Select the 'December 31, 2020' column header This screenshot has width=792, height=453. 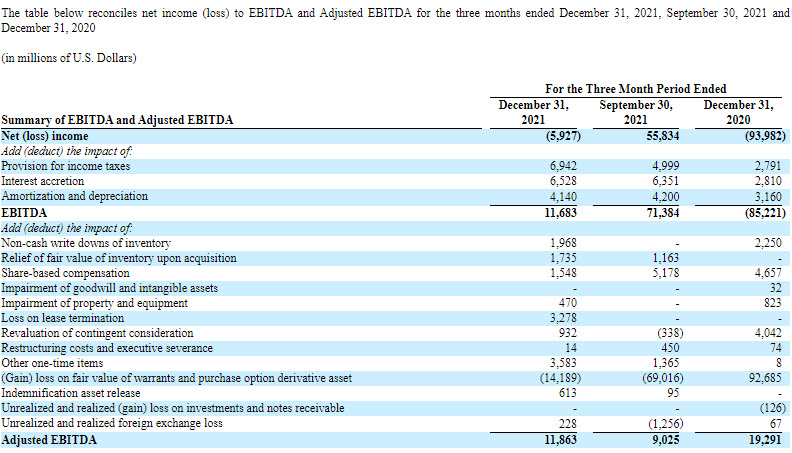[x=739, y=112]
